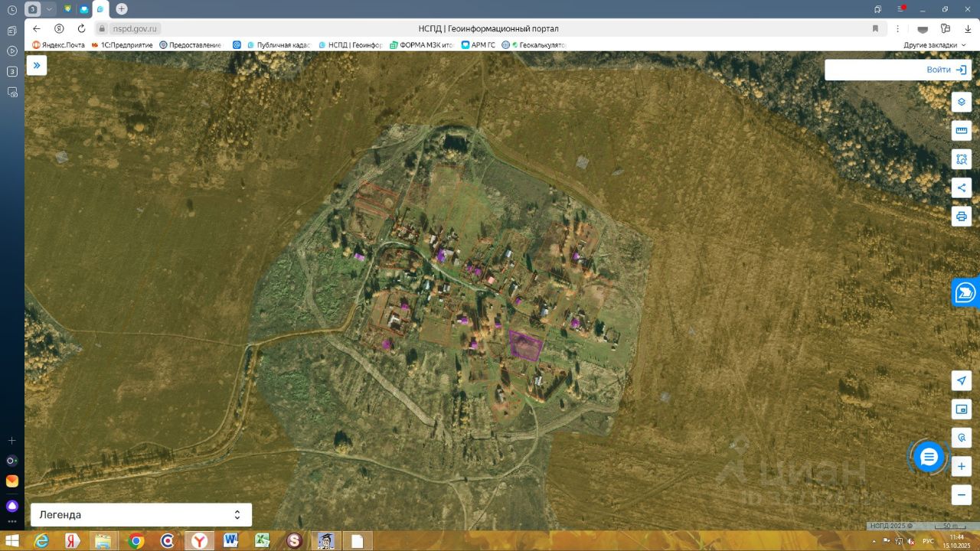Switch to the active НСПД browser tab

(x=101, y=8)
